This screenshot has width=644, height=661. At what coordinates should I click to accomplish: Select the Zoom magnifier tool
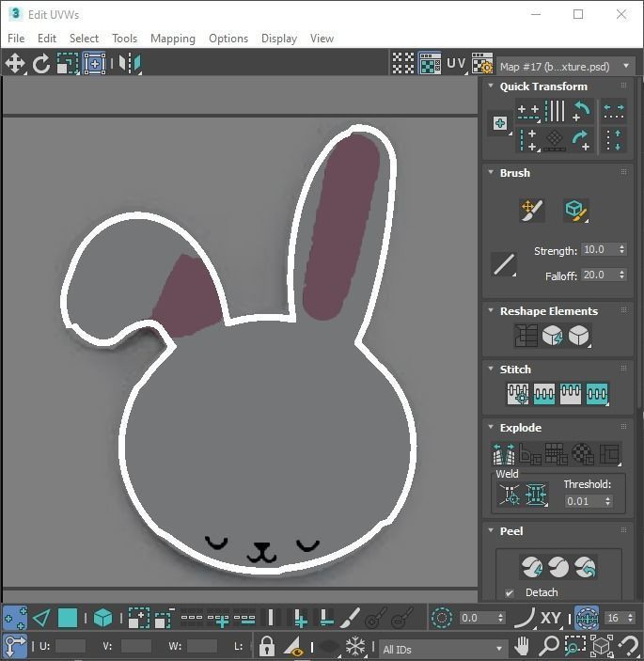pyautogui.click(x=549, y=646)
